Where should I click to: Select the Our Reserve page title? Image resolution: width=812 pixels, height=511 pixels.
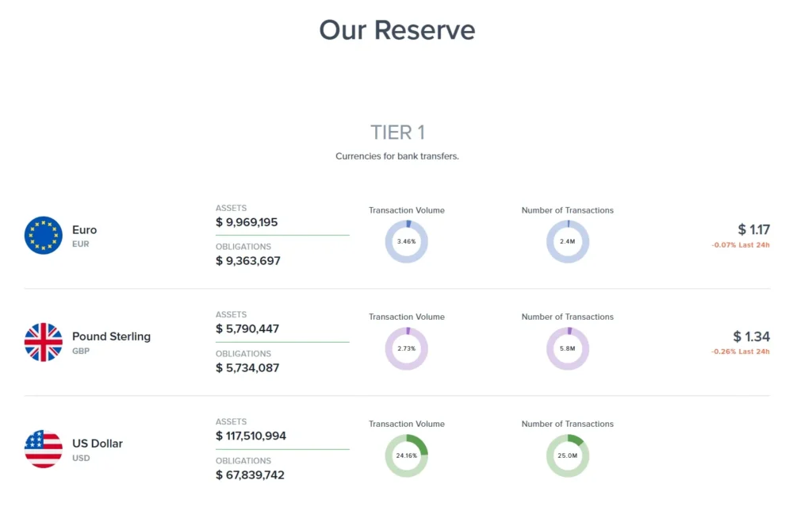click(396, 30)
